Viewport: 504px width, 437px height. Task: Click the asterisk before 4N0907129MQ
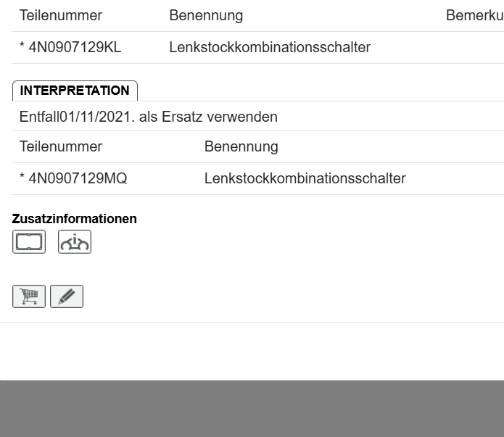tap(22, 179)
